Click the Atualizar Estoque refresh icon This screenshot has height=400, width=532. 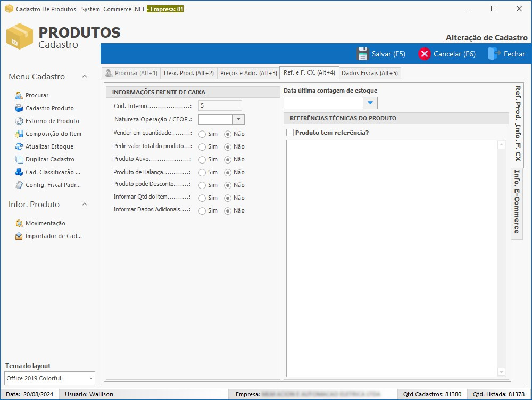coord(19,146)
